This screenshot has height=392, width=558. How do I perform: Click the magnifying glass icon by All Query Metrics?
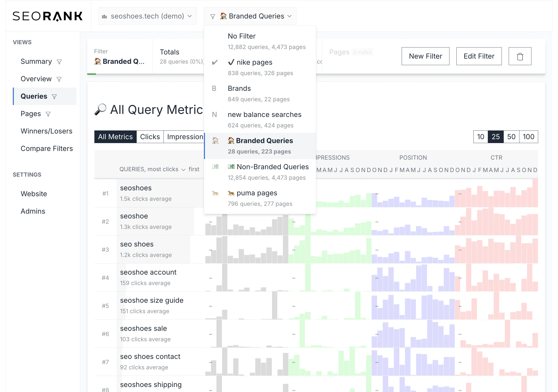(100, 110)
